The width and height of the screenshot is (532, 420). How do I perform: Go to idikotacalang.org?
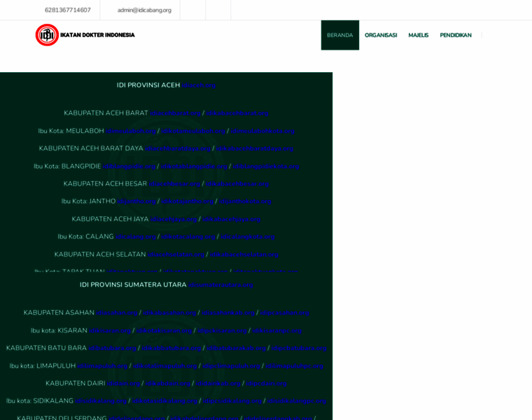point(188,237)
